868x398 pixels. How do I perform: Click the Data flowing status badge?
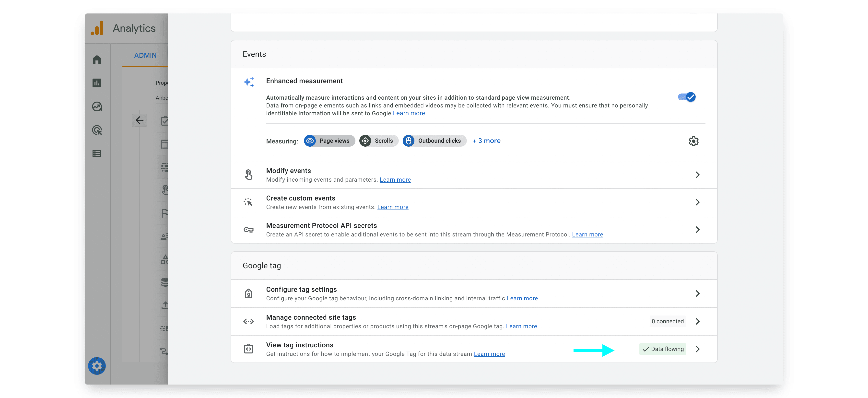[x=663, y=349]
